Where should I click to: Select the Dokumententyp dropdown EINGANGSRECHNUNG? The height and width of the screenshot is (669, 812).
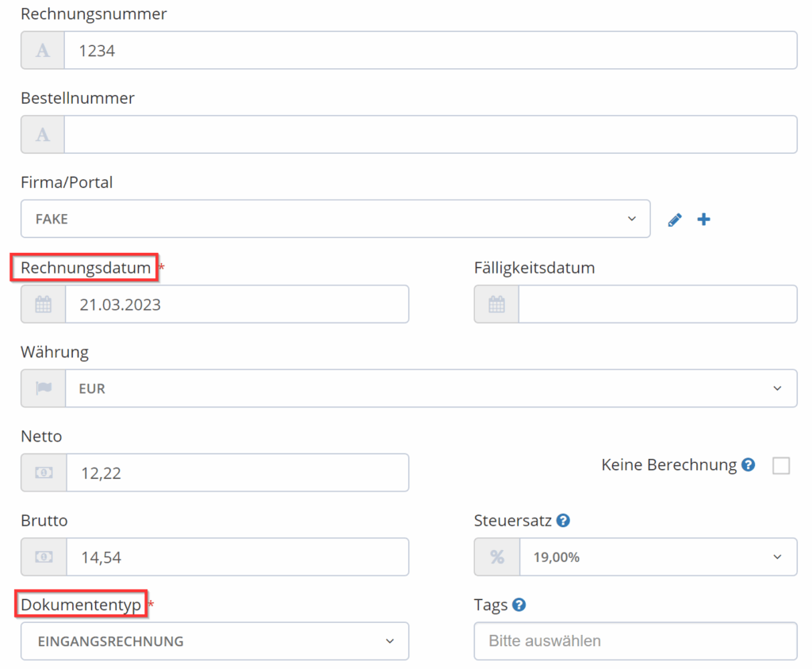[215, 641]
